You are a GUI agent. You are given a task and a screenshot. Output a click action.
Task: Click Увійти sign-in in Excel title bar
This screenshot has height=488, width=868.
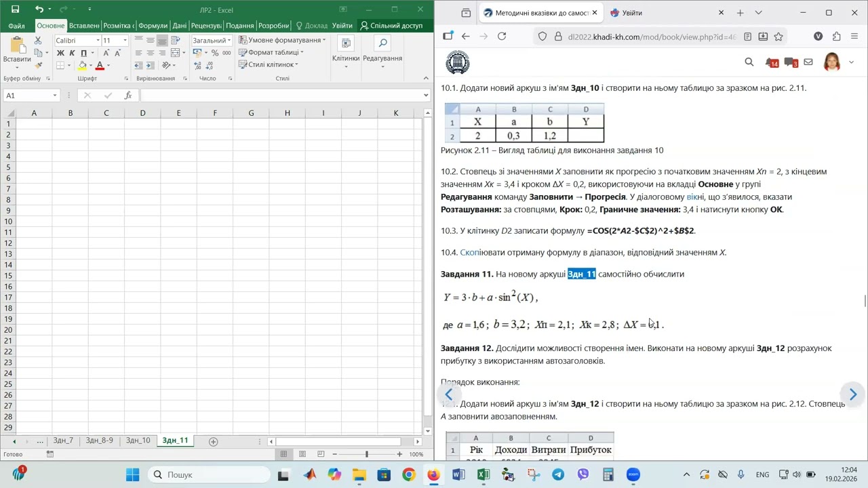(342, 26)
